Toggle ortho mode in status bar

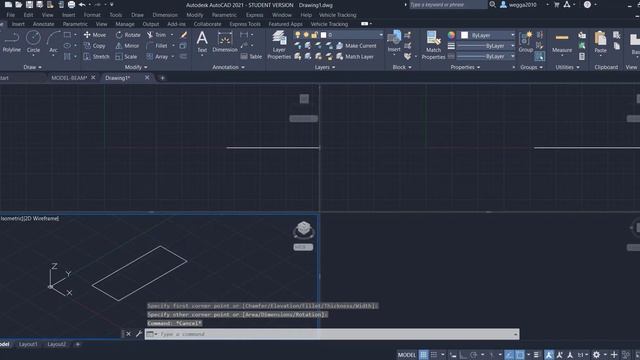pyautogui.click(x=463, y=355)
